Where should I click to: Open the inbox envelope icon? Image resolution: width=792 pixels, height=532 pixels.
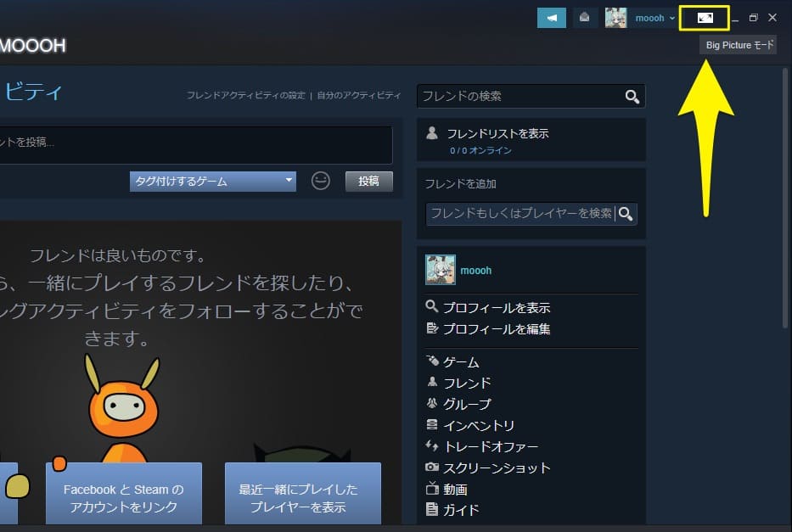point(585,18)
